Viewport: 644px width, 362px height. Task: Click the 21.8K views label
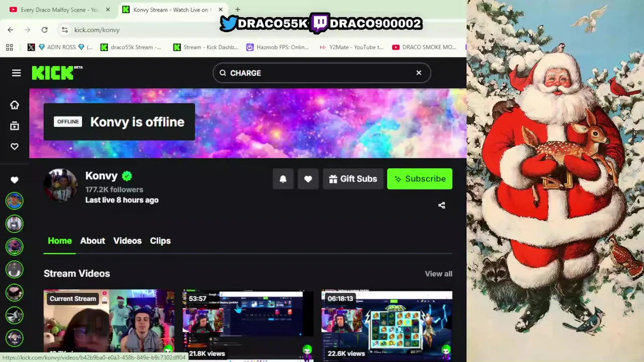point(207,353)
